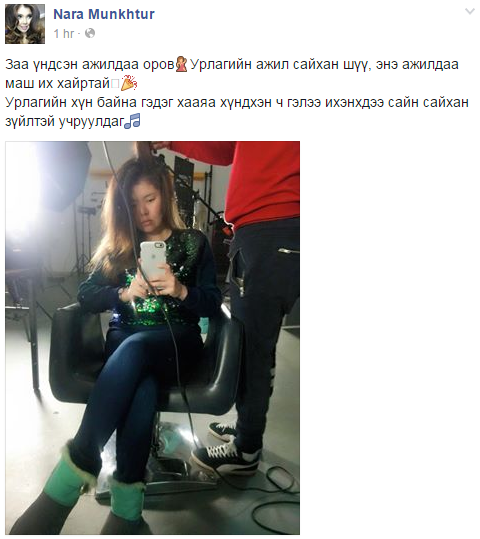Screen dimensions: 480x539
Task: Click the party popper emoji
Action: [129, 83]
